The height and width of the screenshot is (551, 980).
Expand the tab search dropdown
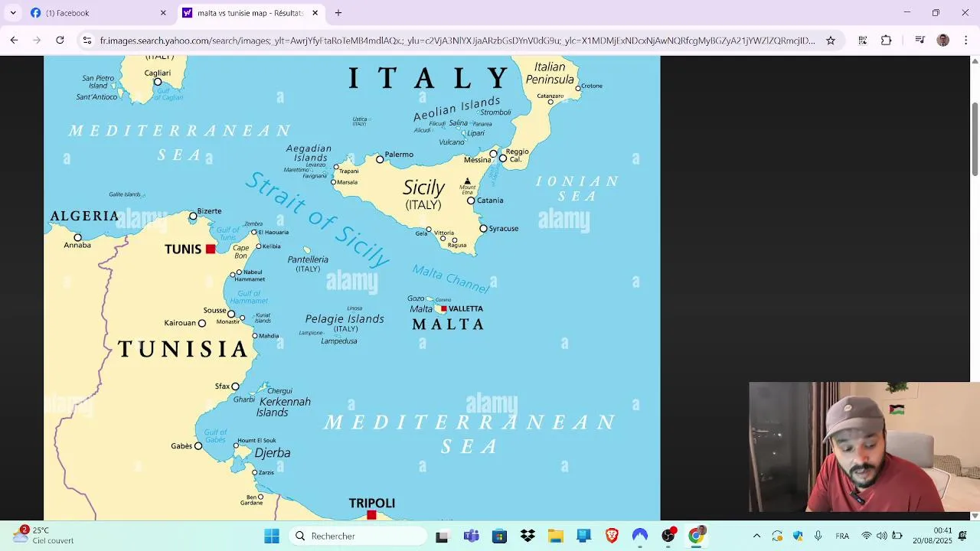(13, 13)
